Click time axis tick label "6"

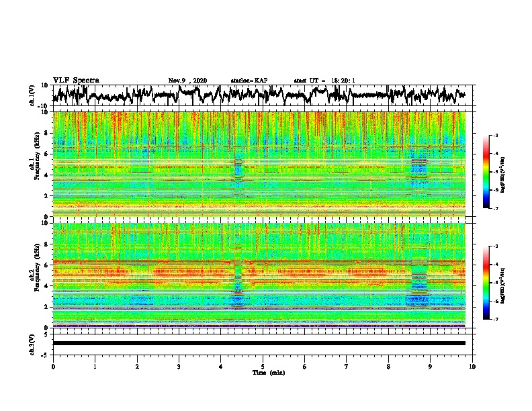tap(305, 367)
